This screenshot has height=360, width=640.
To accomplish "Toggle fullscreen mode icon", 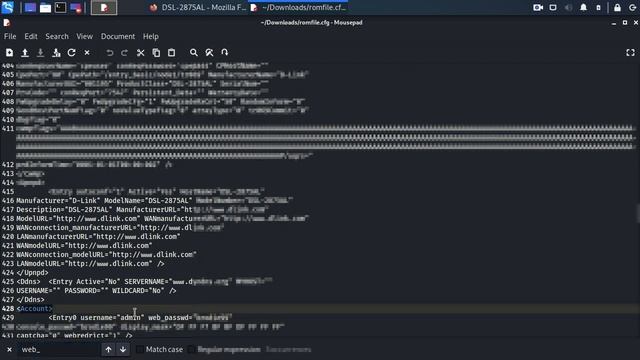I will [630, 53].
